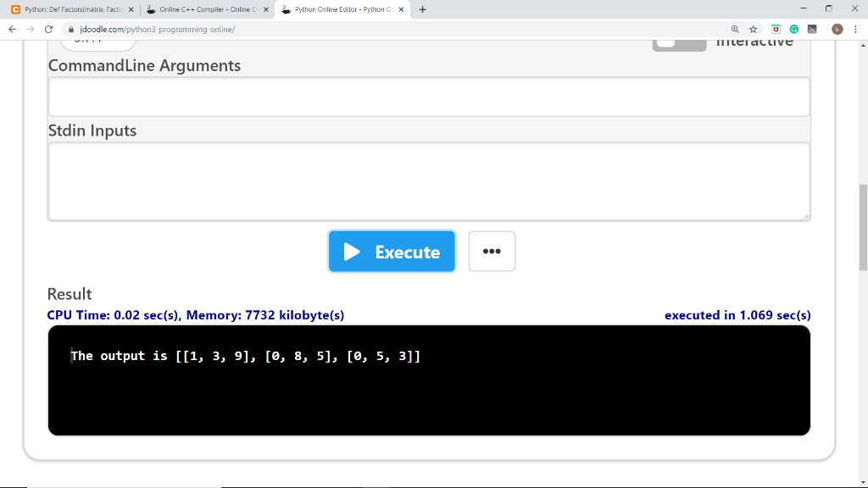Click the output text in the result console

click(245, 356)
